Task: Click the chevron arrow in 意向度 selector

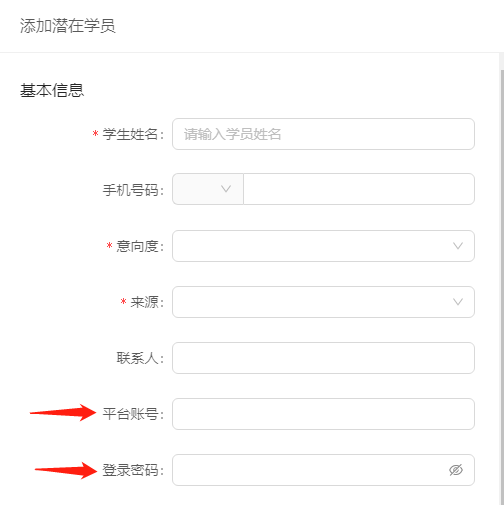Action: coord(458,246)
